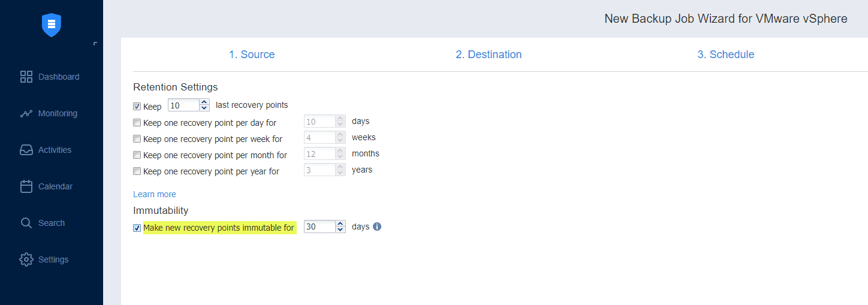Click the Calendar icon in sidebar
Viewport: 868px width, 305px height.
(26, 186)
